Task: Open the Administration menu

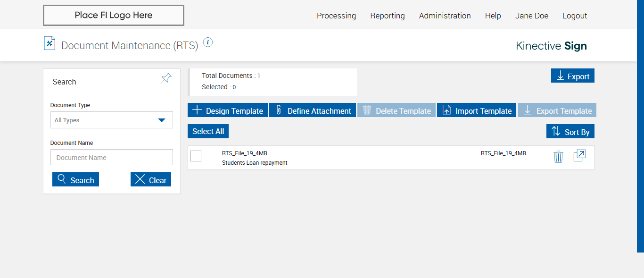Action: [x=445, y=16]
